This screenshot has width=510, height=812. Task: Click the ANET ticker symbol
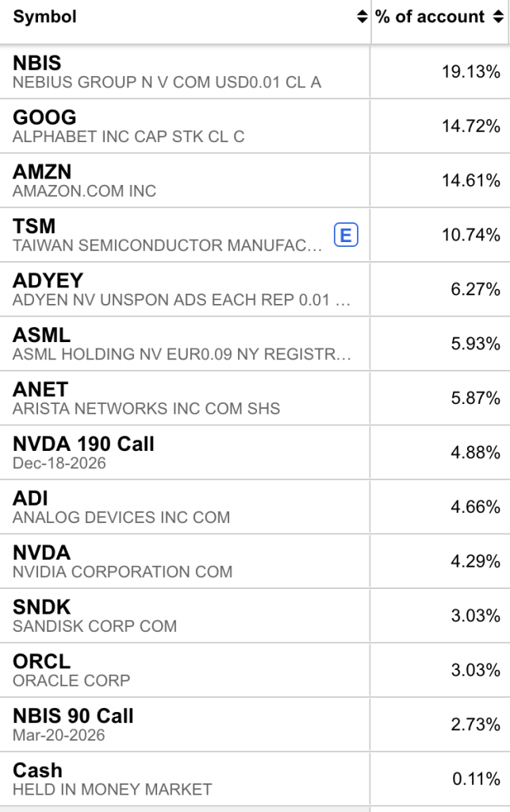pos(40,390)
